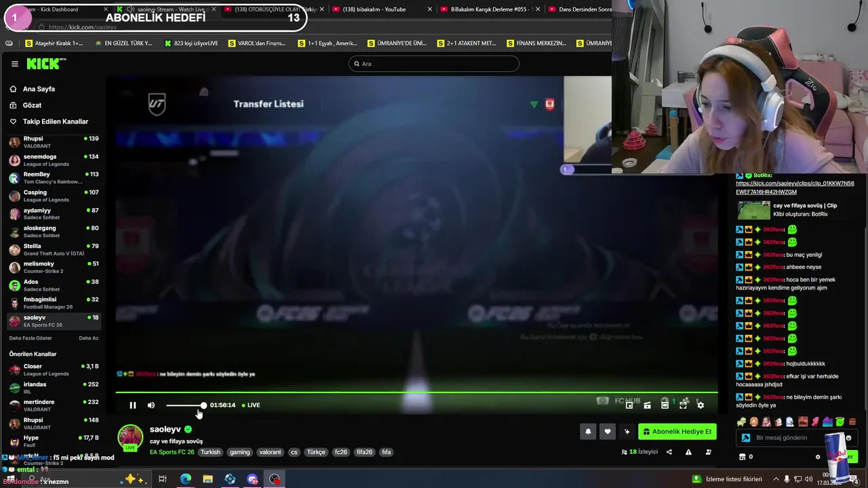This screenshot has width=868, height=488.
Task: Open Ados channel
Action: pos(54,285)
